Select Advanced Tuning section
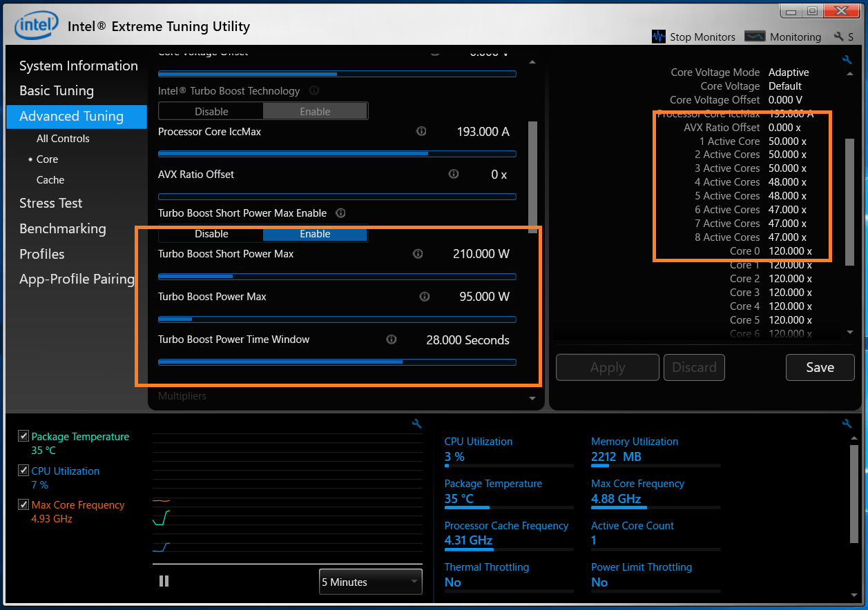 pyautogui.click(x=77, y=117)
